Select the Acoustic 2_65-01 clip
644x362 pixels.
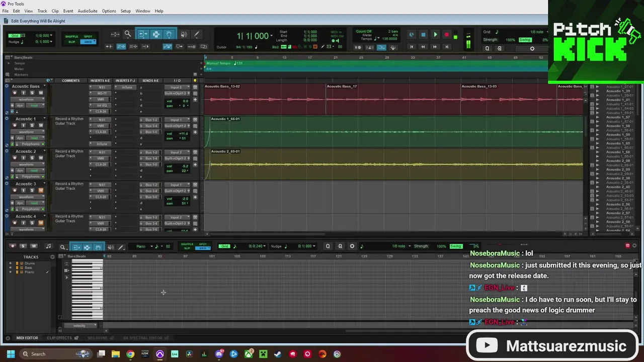396,164
